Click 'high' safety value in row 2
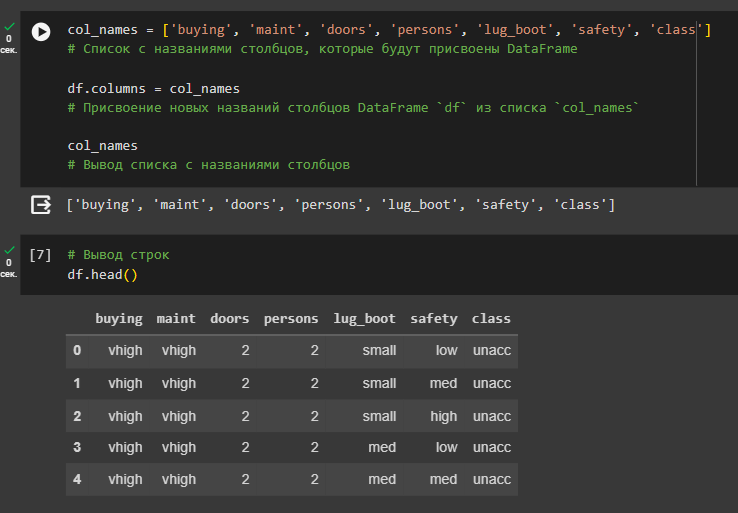 point(444,417)
